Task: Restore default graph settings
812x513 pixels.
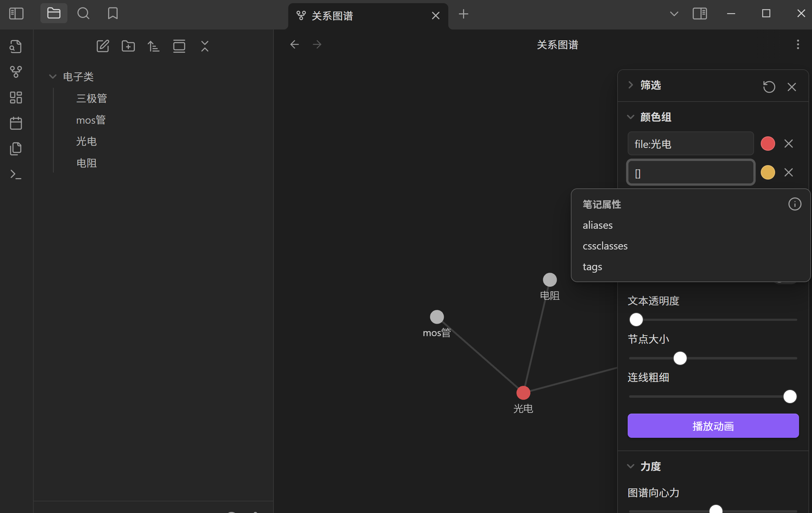Action: pyautogui.click(x=769, y=87)
